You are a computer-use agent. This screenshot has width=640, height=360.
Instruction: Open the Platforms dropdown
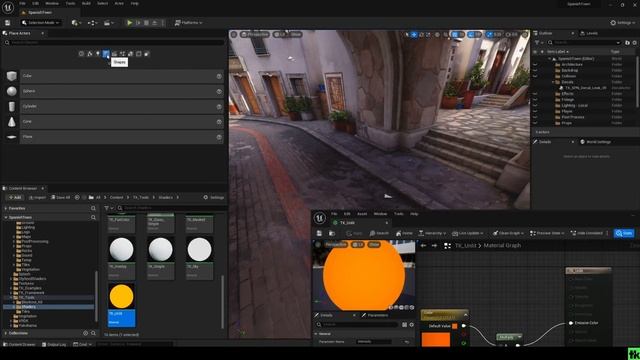click(189, 23)
